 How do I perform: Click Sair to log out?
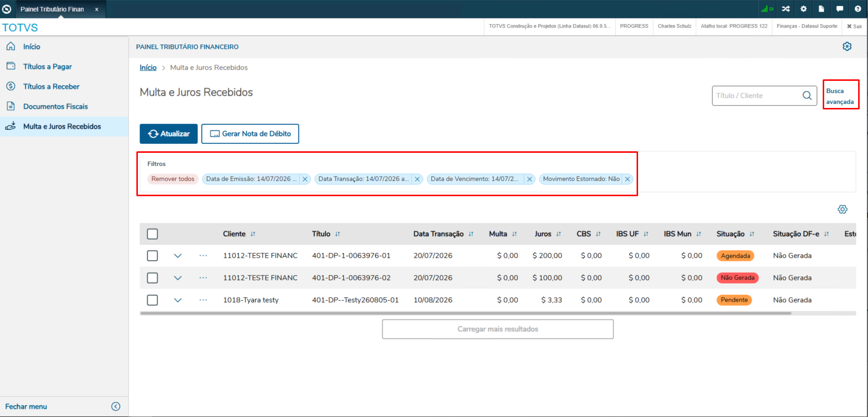pos(855,26)
